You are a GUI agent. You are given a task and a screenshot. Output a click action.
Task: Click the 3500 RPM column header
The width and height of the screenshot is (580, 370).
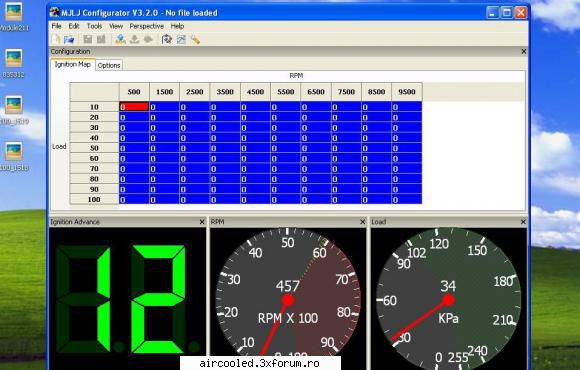click(225, 92)
